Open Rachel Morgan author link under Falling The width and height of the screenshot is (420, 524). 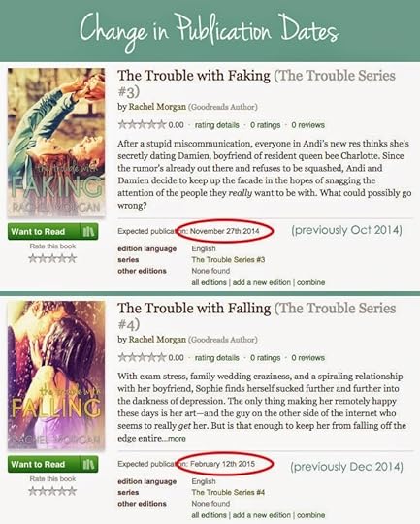157,340
